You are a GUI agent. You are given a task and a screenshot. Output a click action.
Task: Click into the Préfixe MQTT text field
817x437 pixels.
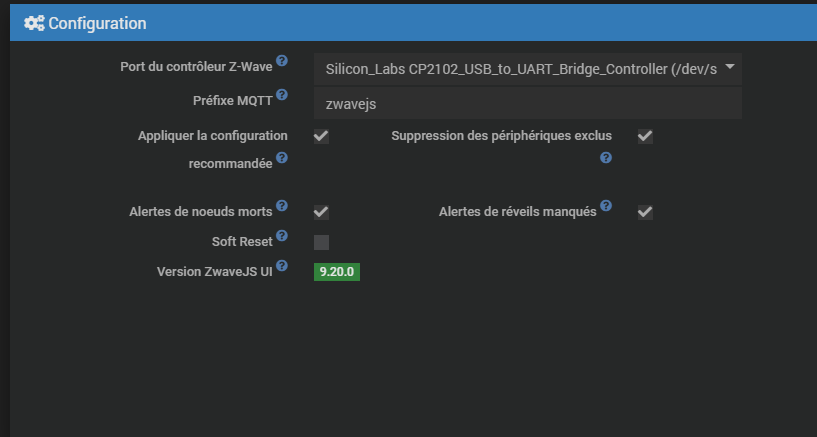pyautogui.click(x=527, y=103)
